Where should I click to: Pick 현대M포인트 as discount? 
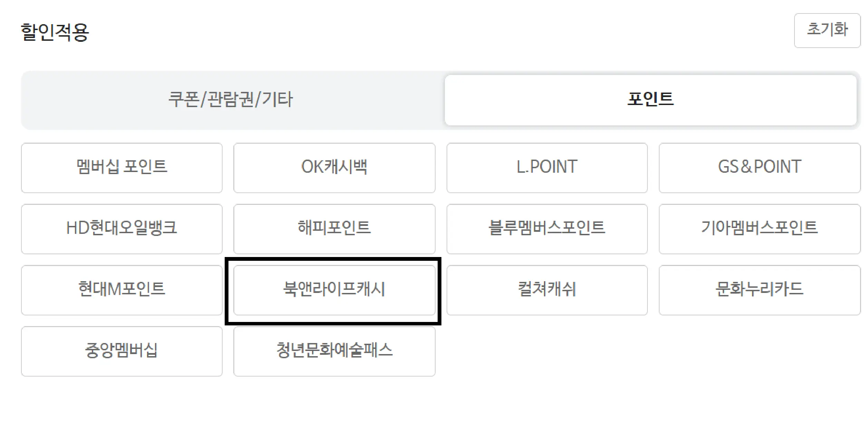(122, 290)
